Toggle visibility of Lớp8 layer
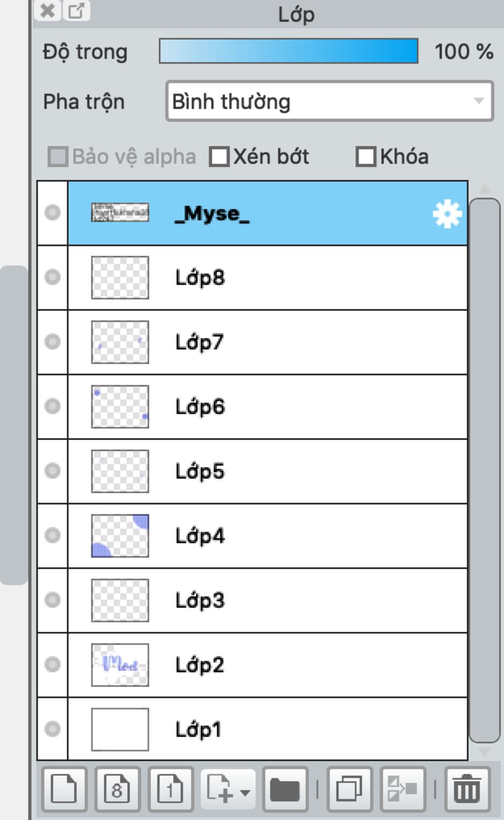The height and width of the screenshot is (820, 504). click(x=53, y=277)
